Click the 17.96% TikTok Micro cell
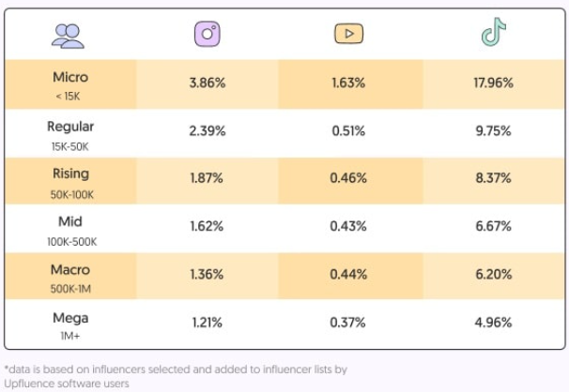Image resolution: width=569 pixels, height=392 pixels. (493, 83)
